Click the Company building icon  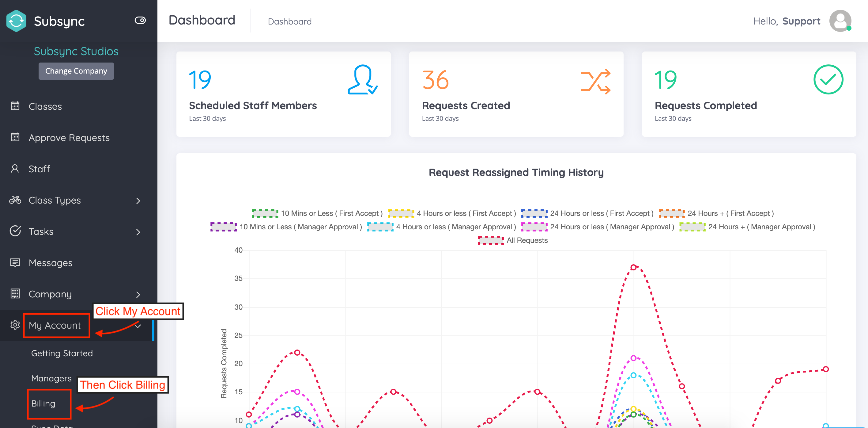(x=15, y=294)
